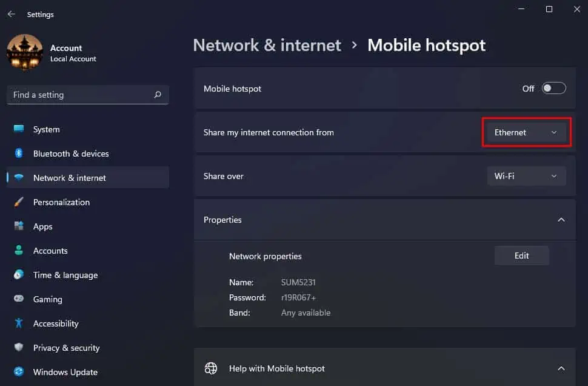The image size is (588, 386).
Task: Open the Share over Wi-Fi dropdown
Action: point(526,176)
